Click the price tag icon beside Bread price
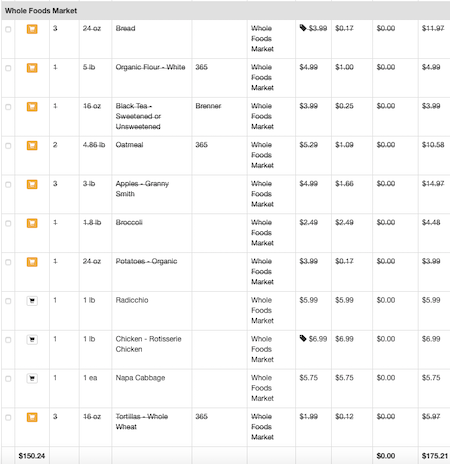450x464 pixels. pyautogui.click(x=303, y=28)
